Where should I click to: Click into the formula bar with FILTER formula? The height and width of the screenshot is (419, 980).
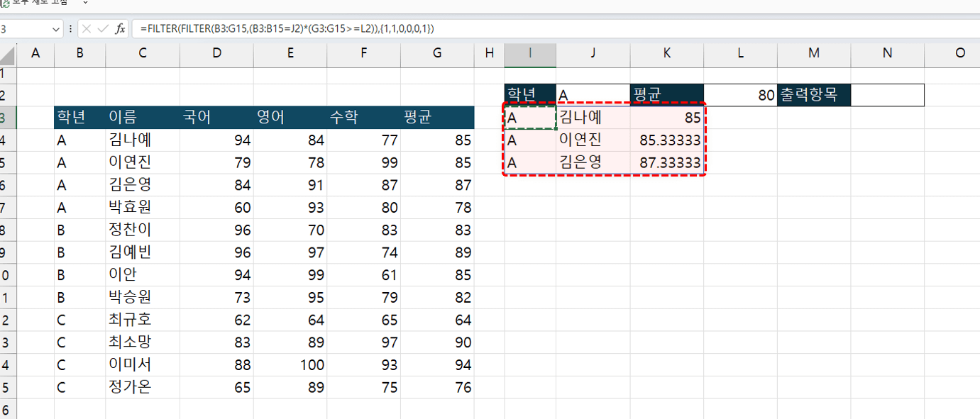point(556,29)
